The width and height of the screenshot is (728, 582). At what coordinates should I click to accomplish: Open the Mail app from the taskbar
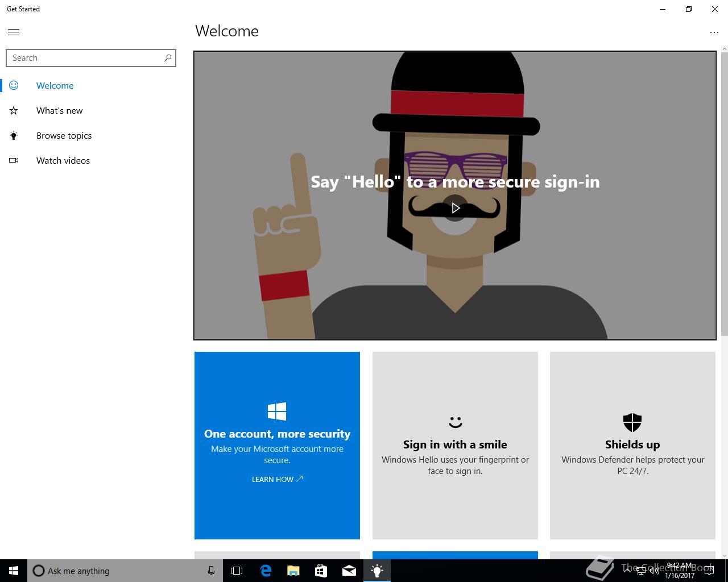click(x=349, y=571)
